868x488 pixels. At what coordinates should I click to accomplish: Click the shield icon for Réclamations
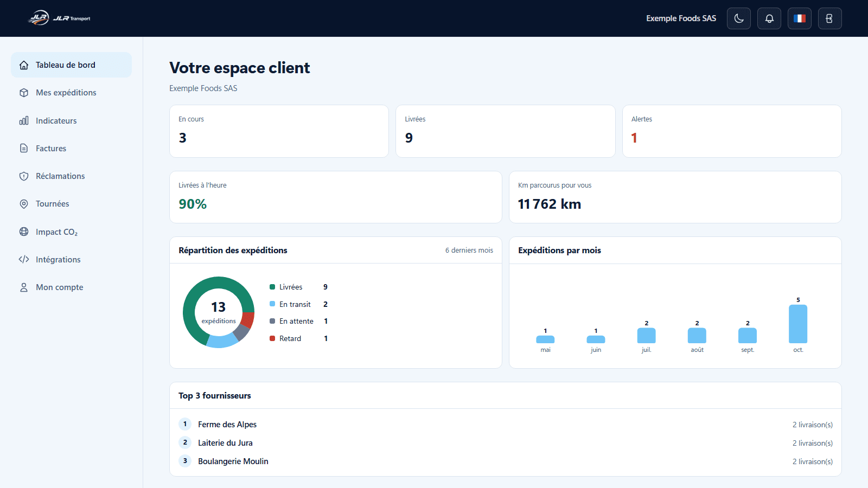click(24, 176)
